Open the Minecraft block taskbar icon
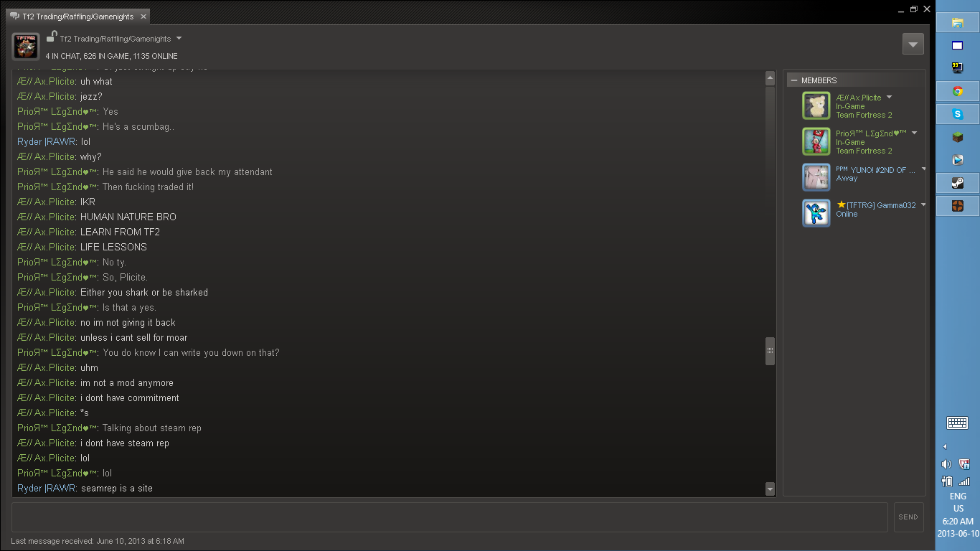 (x=957, y=137)
